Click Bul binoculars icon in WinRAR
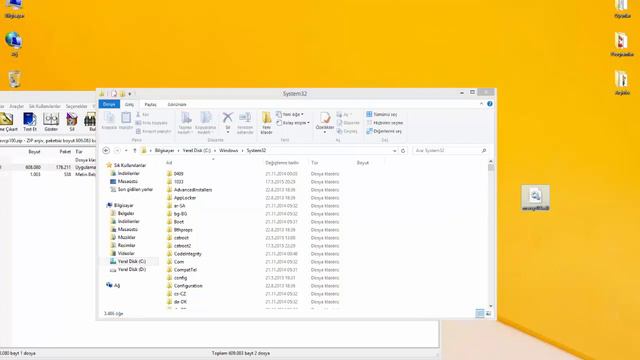The image size is (640, 360). pyautogui.click(x=91, y=122)
